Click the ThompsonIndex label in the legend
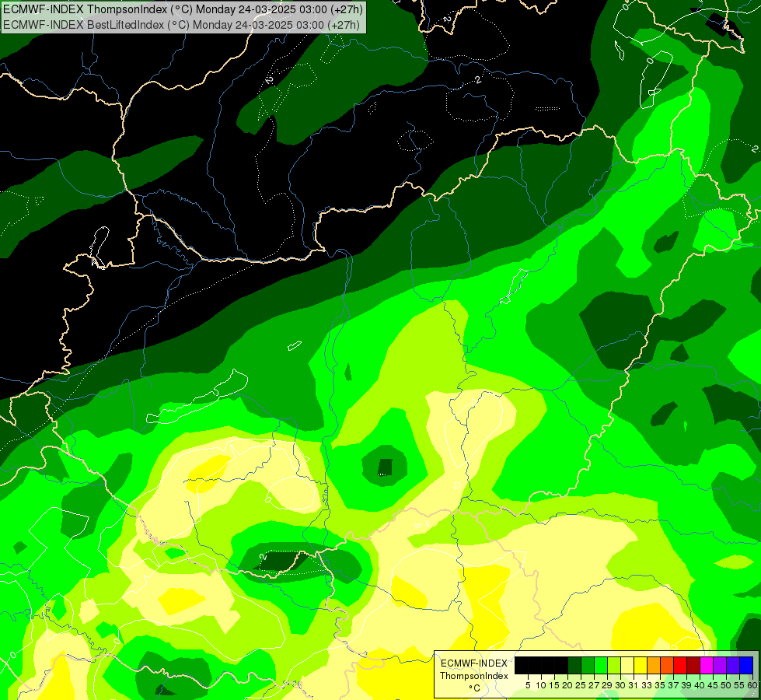The height and width of the screenshot is (700, 761). (x=474, y=676)
